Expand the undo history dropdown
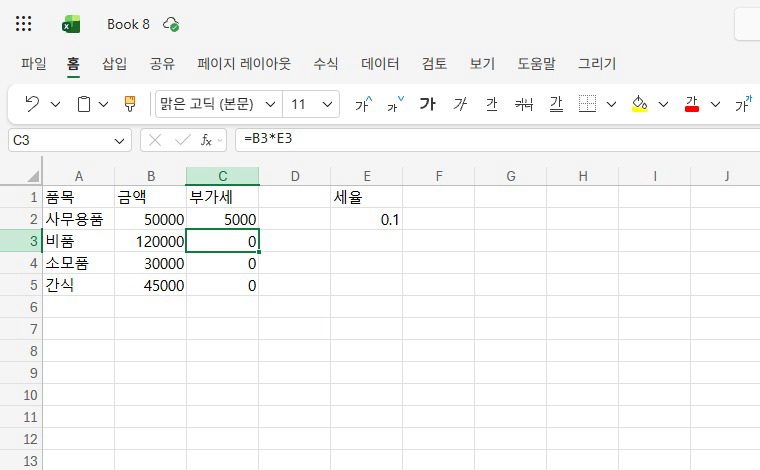760x470 pixels. point(56,104)
